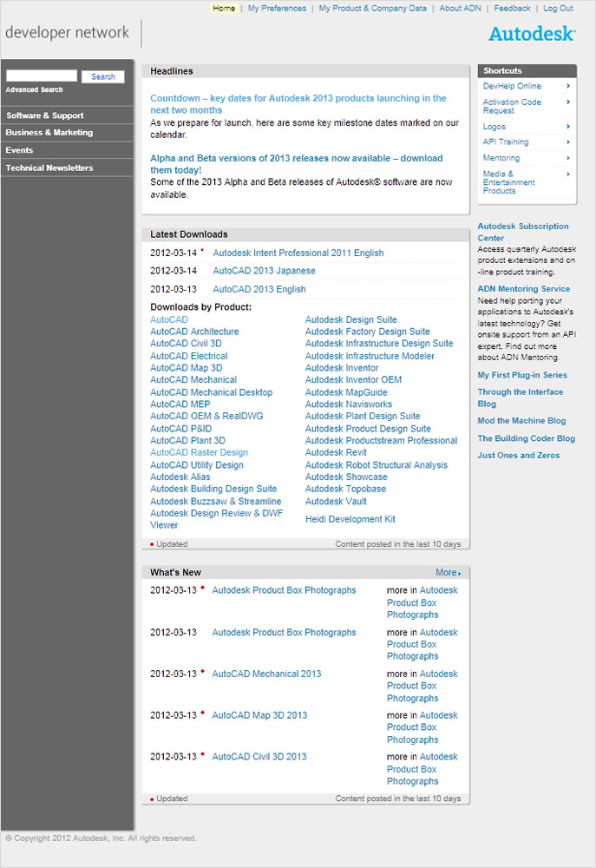Click the arrow beside Logos shortcut
The width and height of the screenshot is (596, 868).
[x=568, y=127]
